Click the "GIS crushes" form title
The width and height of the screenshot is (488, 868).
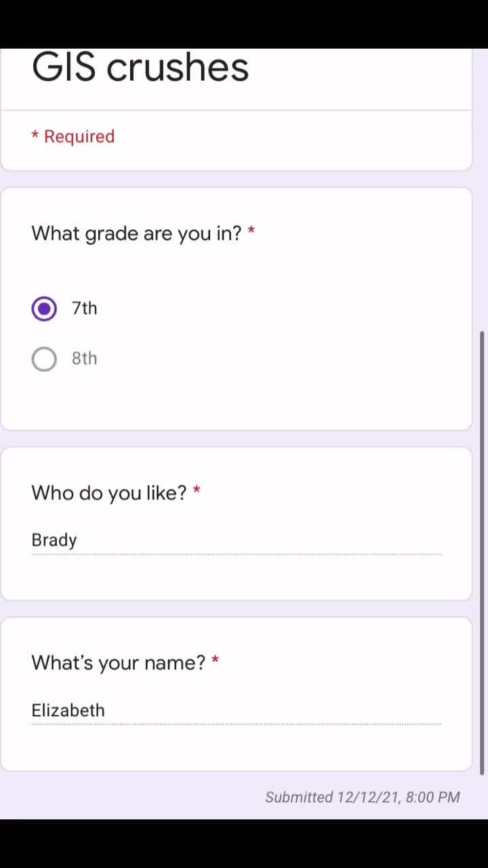pos(140,67)
